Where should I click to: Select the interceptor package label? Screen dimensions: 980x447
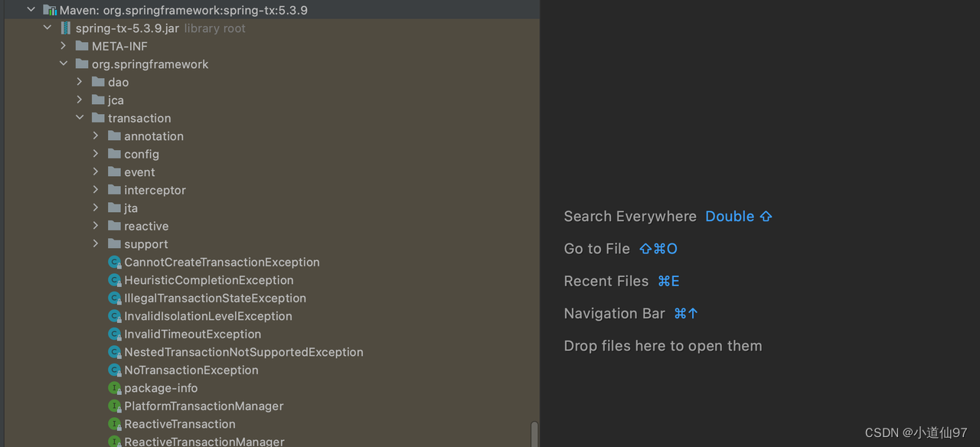click(x=155, y=190)
